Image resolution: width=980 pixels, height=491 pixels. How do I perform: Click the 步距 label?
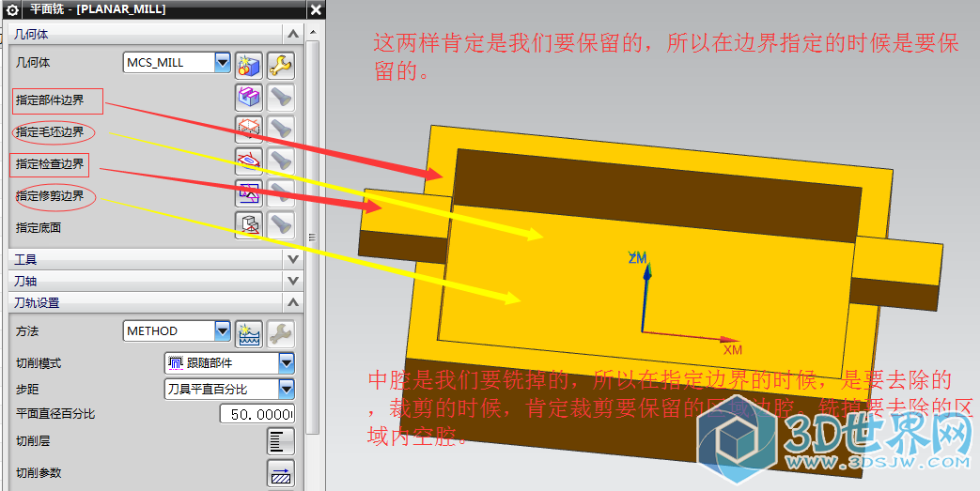coord(27,390)
